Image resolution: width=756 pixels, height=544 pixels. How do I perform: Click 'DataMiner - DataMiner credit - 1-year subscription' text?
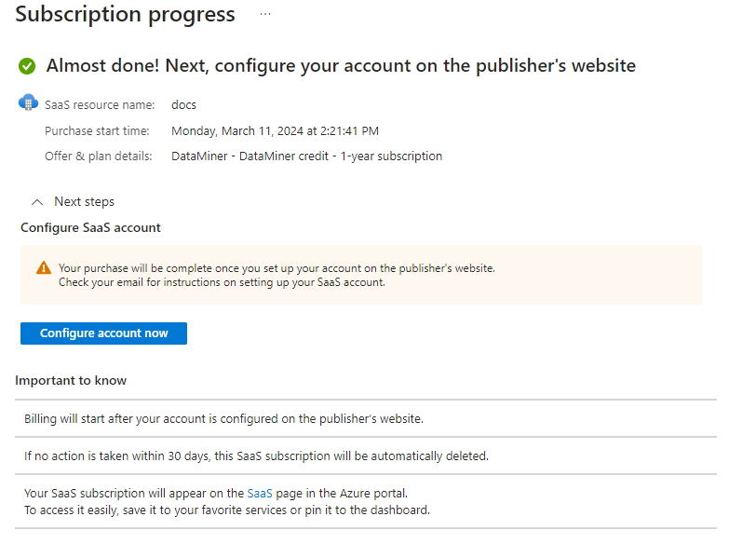[x=306, y=156]
